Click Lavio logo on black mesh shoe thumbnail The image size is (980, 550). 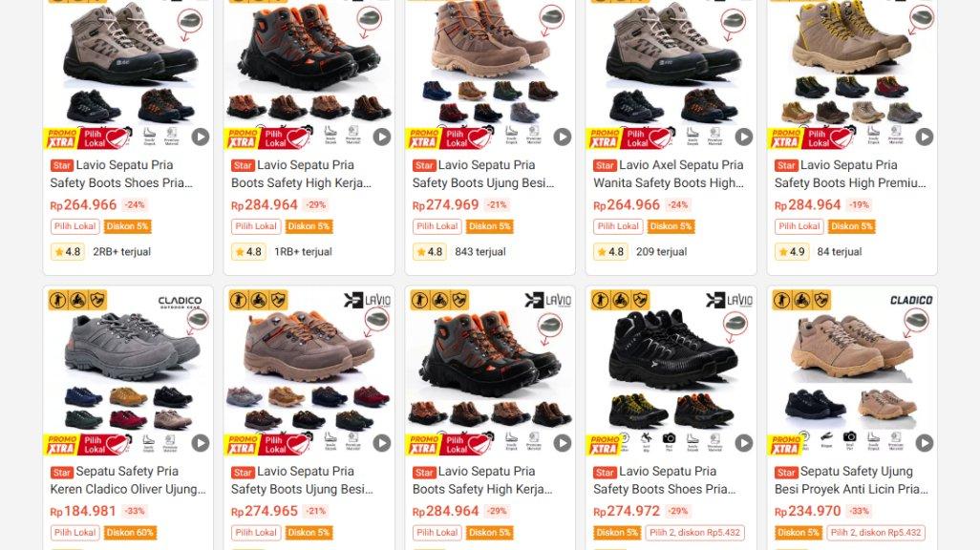729,301
